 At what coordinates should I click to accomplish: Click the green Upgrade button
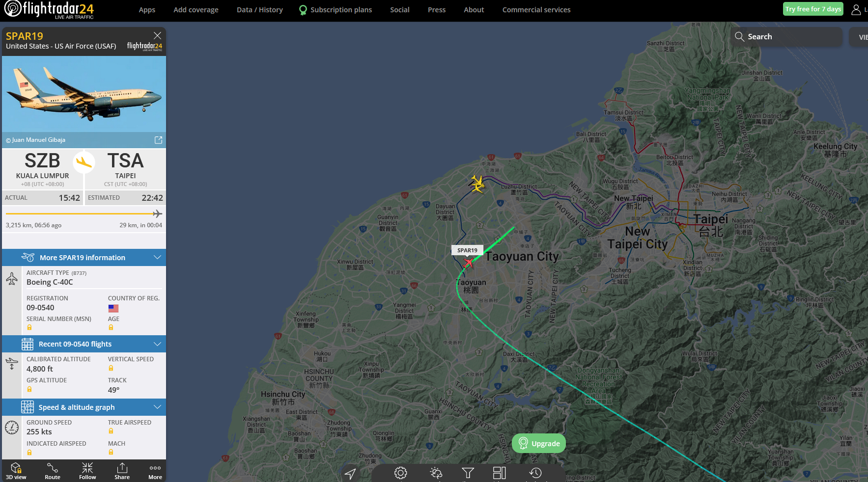pyautogui.click(x=539, y=443)
